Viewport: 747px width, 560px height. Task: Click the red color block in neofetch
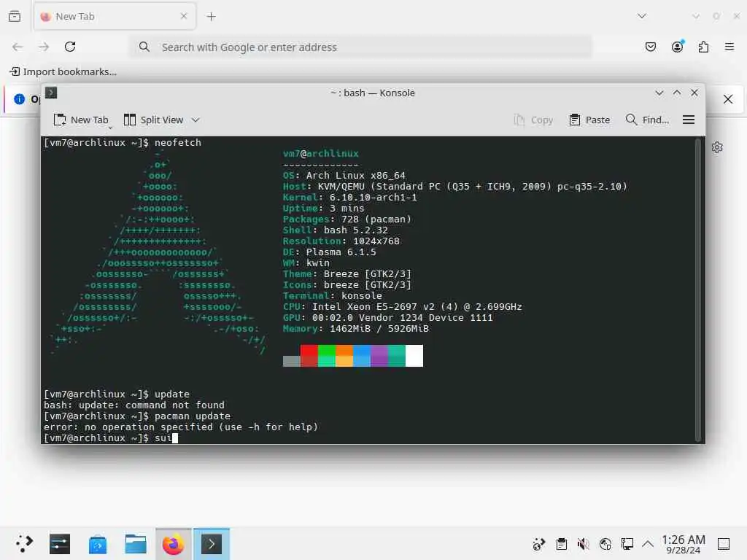pyautogui.click(x=309, y=356)
